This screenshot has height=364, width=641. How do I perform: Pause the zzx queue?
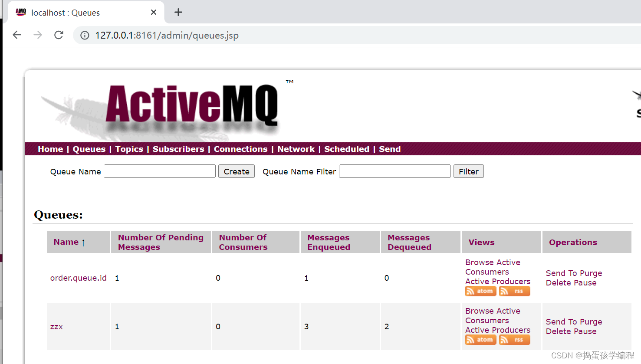click(585, 331)
